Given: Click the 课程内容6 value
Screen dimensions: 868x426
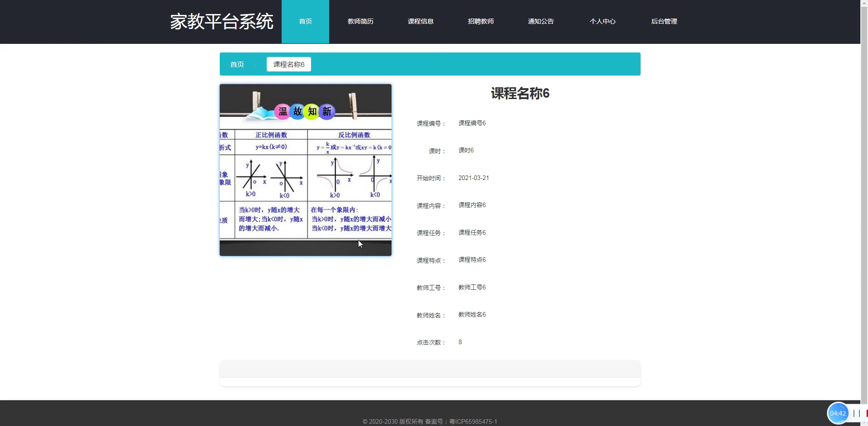Looking at the screenshot, I should point(472,205).
